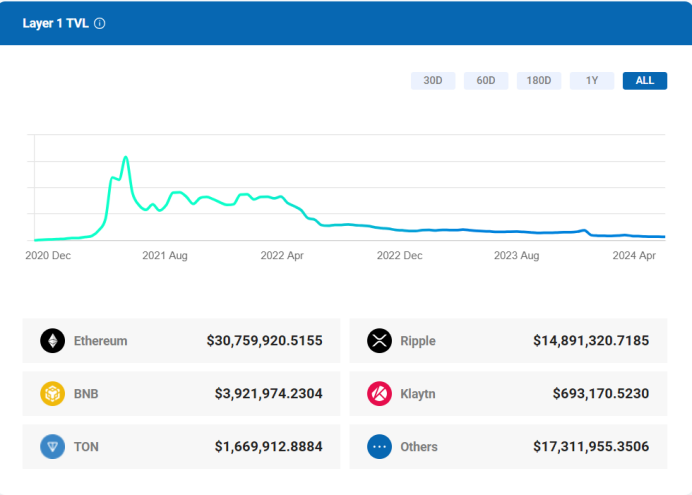The height and width of the screenshot is (495, 692).
Task: Click the peak of the TVL chart line
Action: coord(125,158)
